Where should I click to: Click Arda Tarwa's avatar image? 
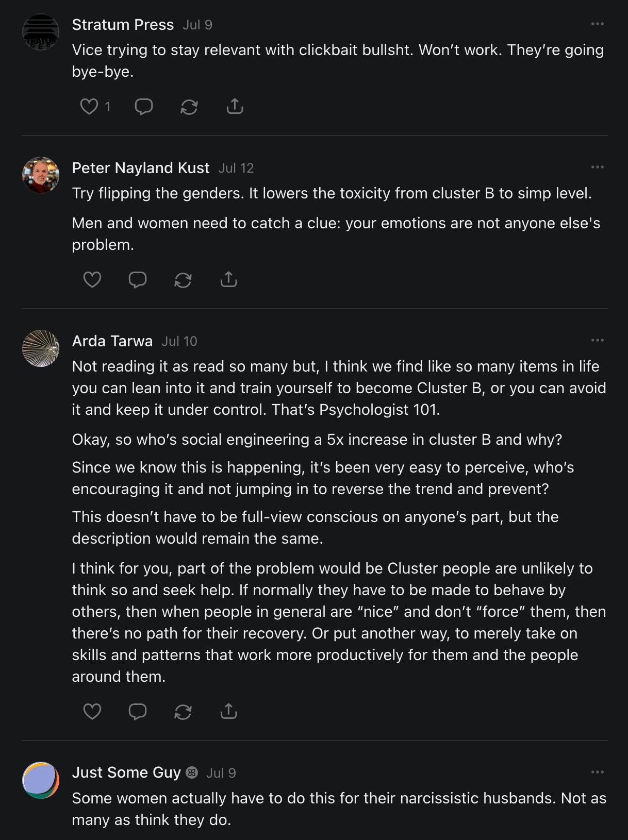(x=41, y=348)
